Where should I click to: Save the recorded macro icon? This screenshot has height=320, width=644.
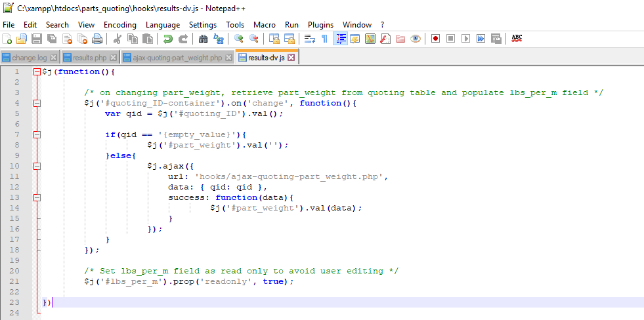click(x=496, y=39)
